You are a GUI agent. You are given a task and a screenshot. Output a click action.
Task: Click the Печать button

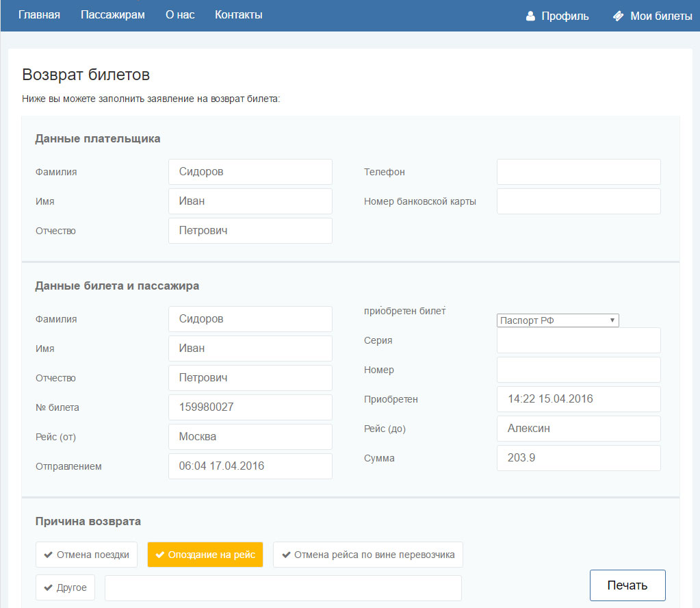627,585
